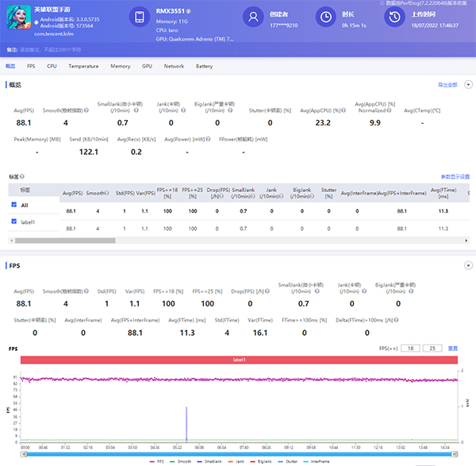This screenshot has width=476, height=466.
Task: Click the 重置 reset FPS threshold link
Action: [x=453, y=349]
